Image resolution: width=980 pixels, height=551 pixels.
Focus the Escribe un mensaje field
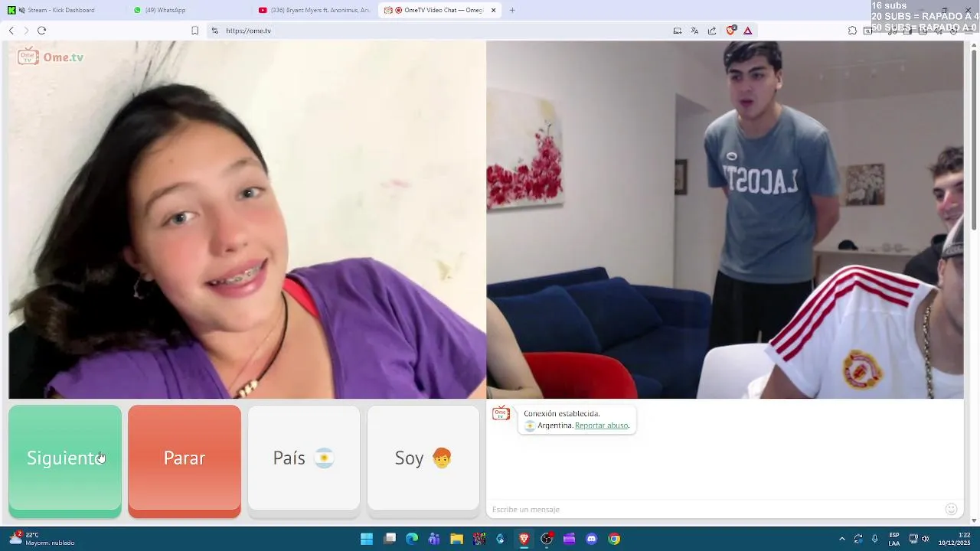pos(716,509)
